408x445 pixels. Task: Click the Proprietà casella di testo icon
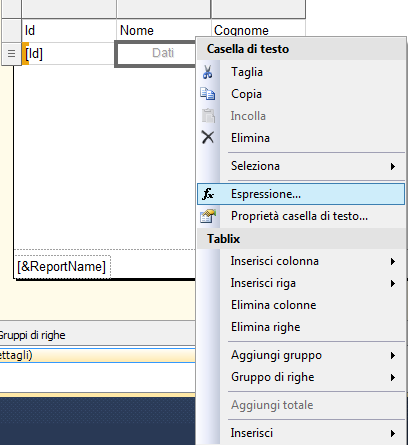pos(208,216)
